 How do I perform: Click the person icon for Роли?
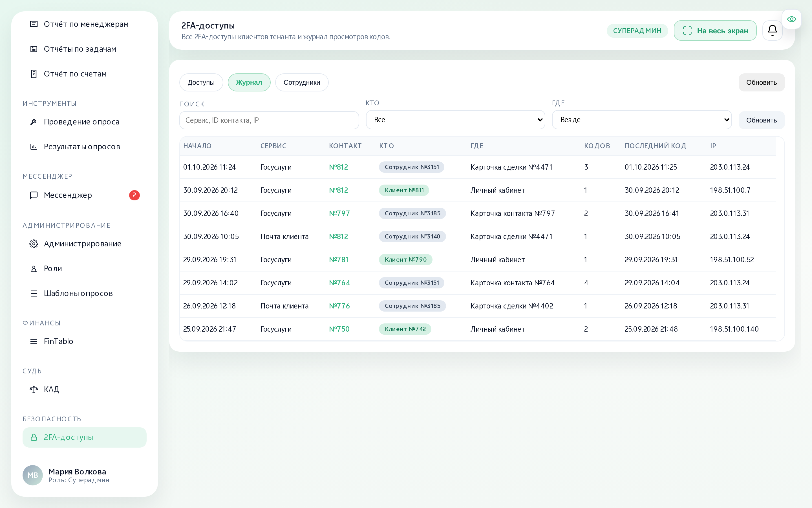[x=34, y=269]
